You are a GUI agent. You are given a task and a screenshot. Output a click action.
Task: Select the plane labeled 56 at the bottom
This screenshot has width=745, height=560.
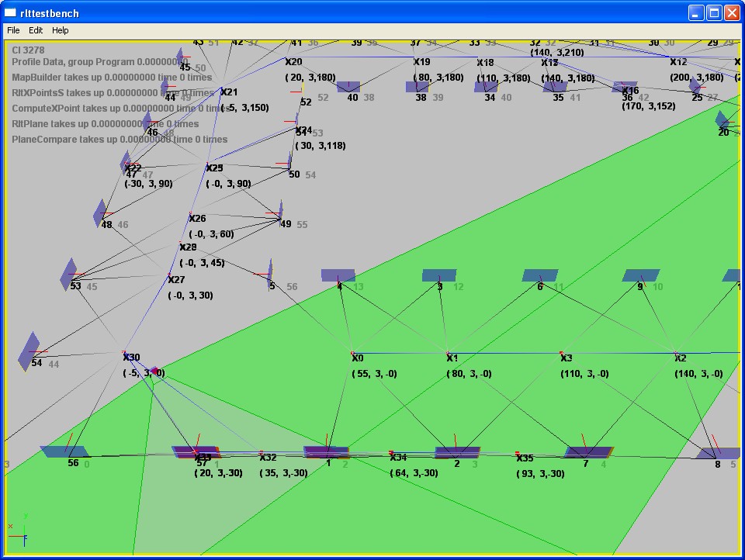(64, 451)
